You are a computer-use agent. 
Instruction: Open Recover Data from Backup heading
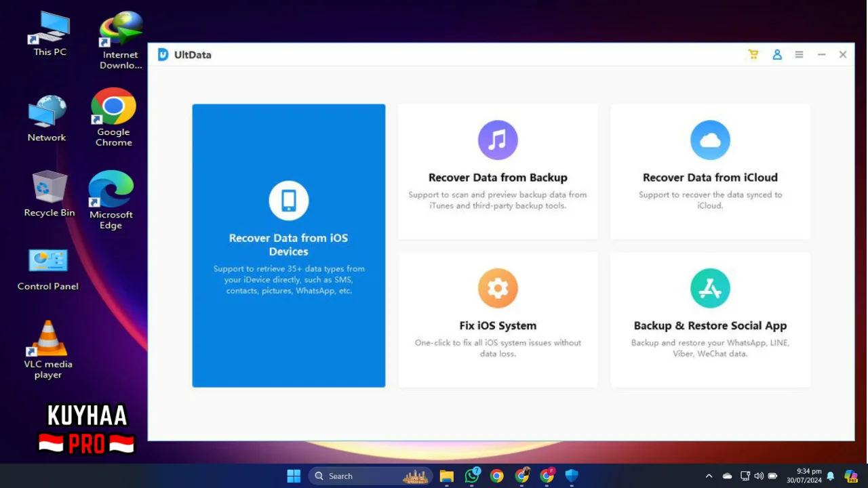click(498, 178)
